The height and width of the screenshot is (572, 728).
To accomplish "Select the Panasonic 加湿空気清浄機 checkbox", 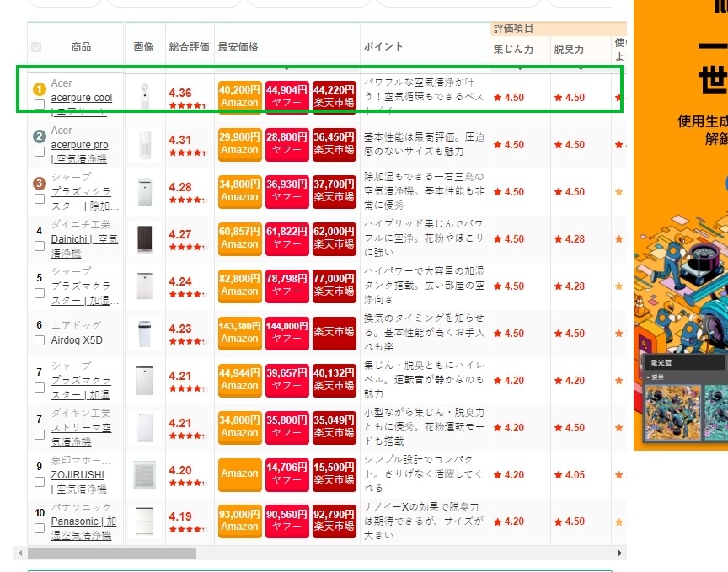I will 40,528.
